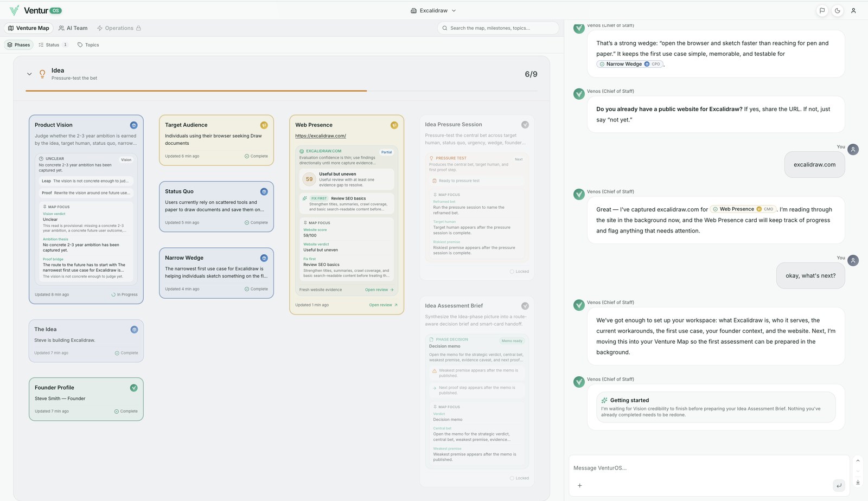Click the user avatar beside excalidraw.com message

(853, 149)
